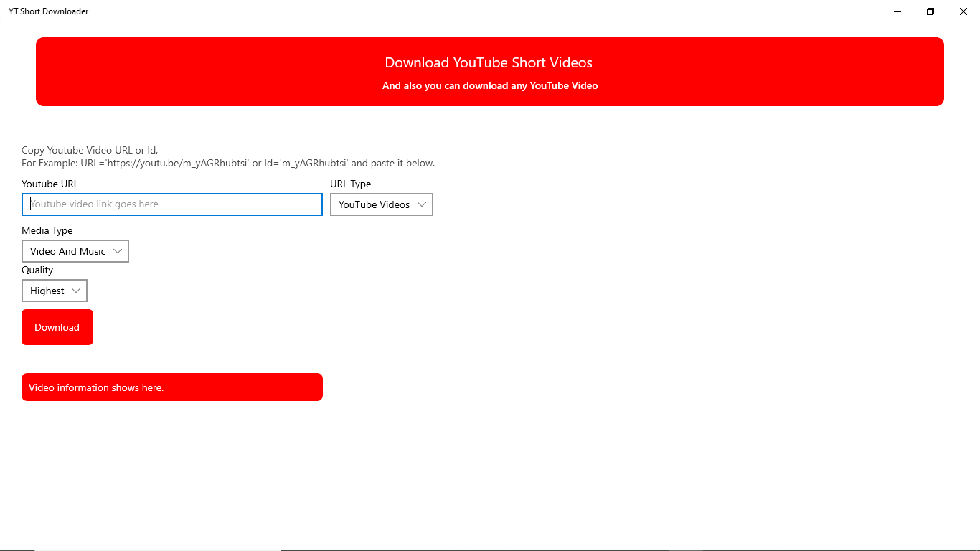Click the 'For Example: URL=' example line

[228, 163]
